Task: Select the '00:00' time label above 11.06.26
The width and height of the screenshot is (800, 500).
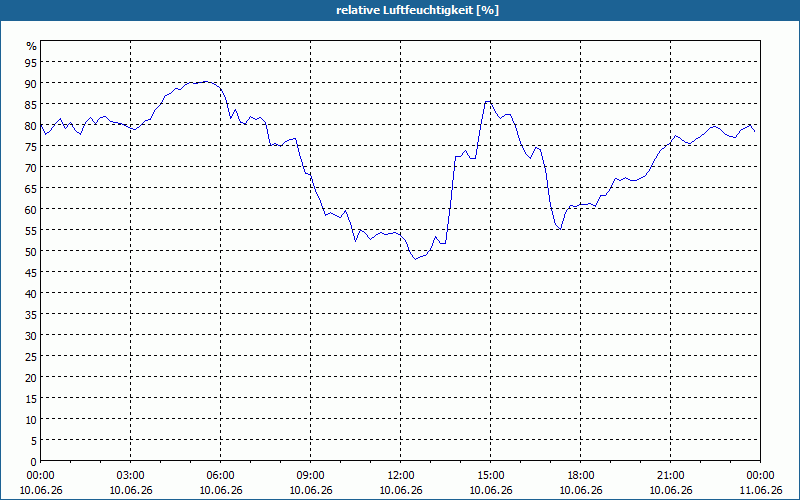Action: click(x=760, y=476)
